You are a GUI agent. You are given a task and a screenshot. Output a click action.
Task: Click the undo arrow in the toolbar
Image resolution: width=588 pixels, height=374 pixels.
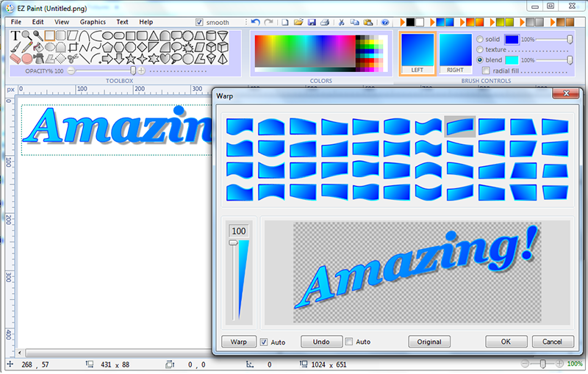click(x=255, y=22)
